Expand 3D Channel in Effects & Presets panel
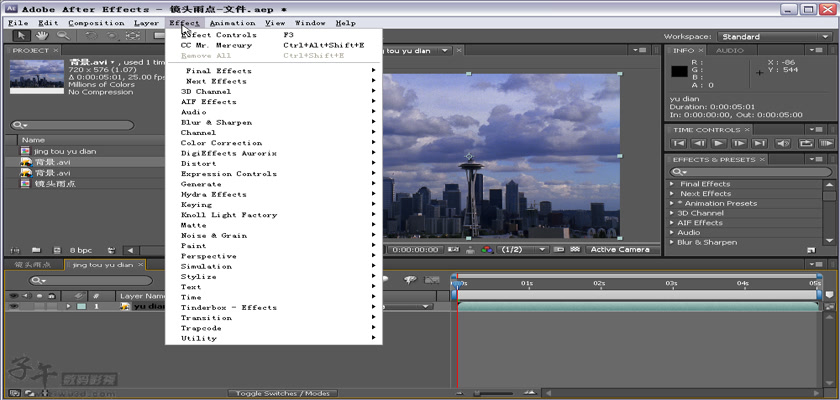Image resolution: width=840 pixels, height=400 pixels. pyautogui.click(x=672, y=213)
